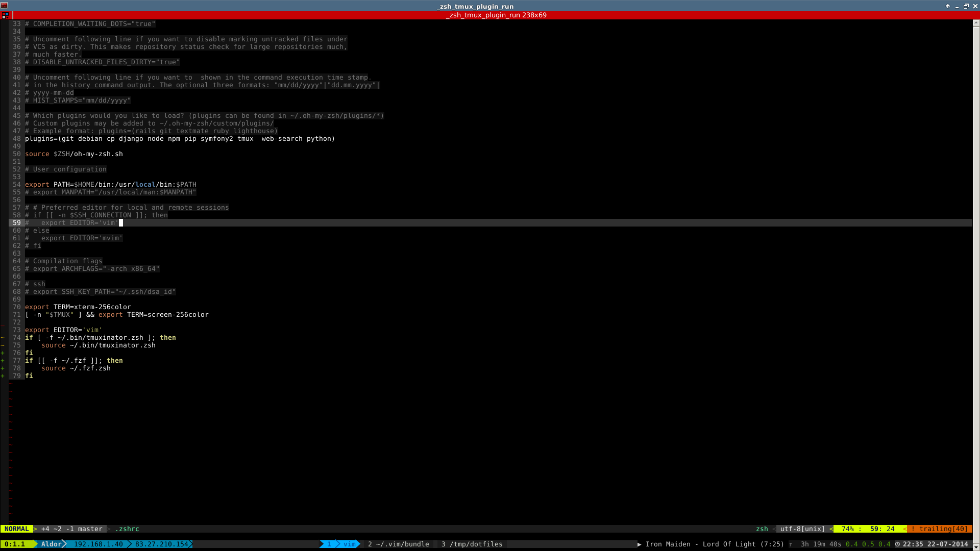Click the NORMAL mode indicator in statusline

(x=16, y=529)
